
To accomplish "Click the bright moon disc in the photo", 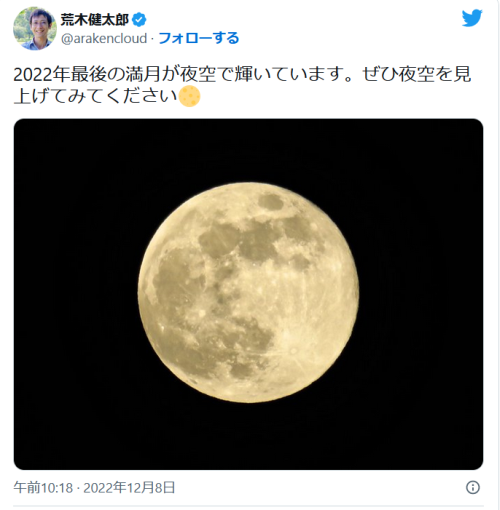I will tap(248, 292).
